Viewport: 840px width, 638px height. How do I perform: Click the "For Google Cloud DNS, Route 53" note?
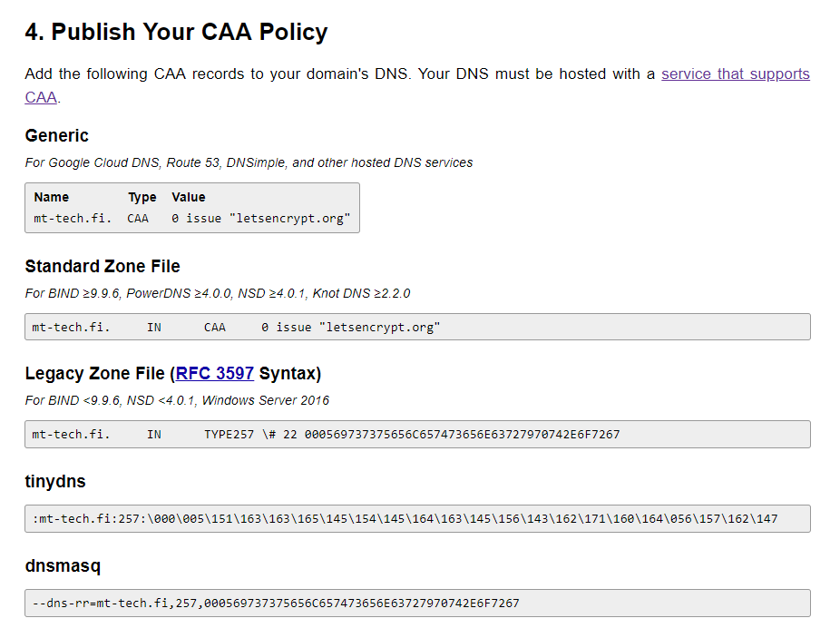pos(249,163)
